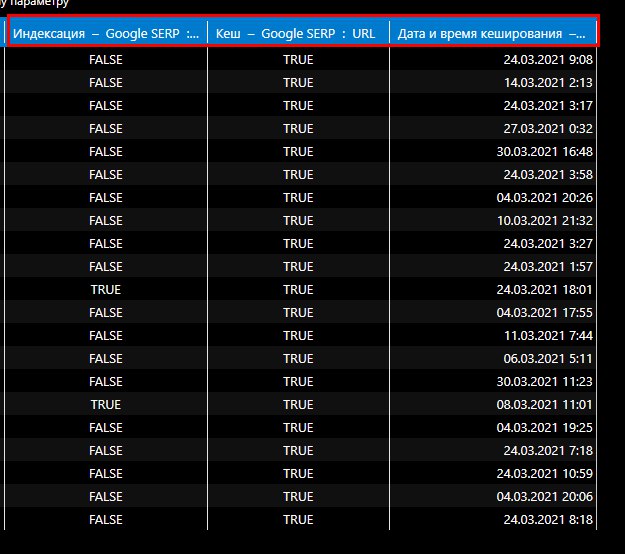625x554 pixels.
Task: Click Индексация TRUE in the 08.03.2021 11:01 row
Action: pos(106,405)
